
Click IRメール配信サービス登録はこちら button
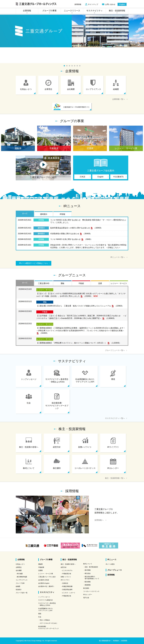point(33,263)
